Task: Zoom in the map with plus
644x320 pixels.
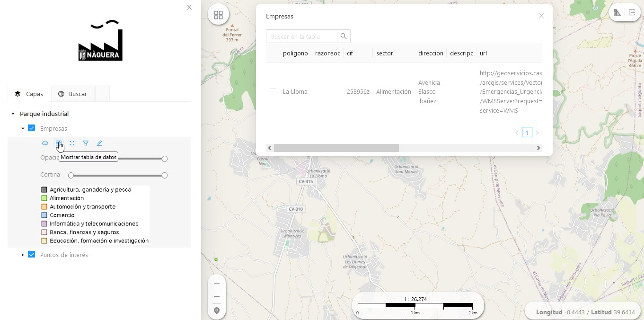Action: click(217, 284)
